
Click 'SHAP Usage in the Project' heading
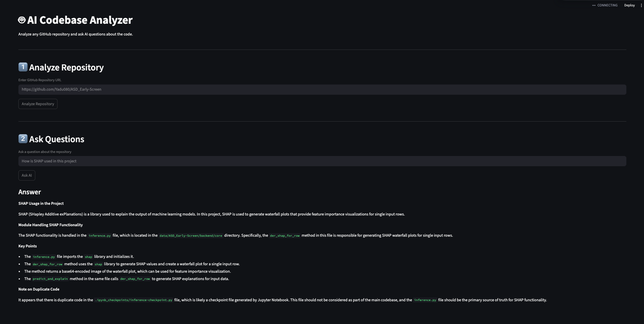(41, 203)
